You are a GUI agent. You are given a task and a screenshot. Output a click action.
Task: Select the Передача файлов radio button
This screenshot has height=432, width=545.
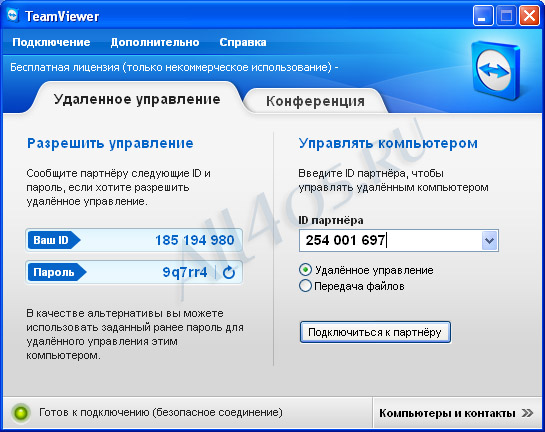click(x=305, y=286)
